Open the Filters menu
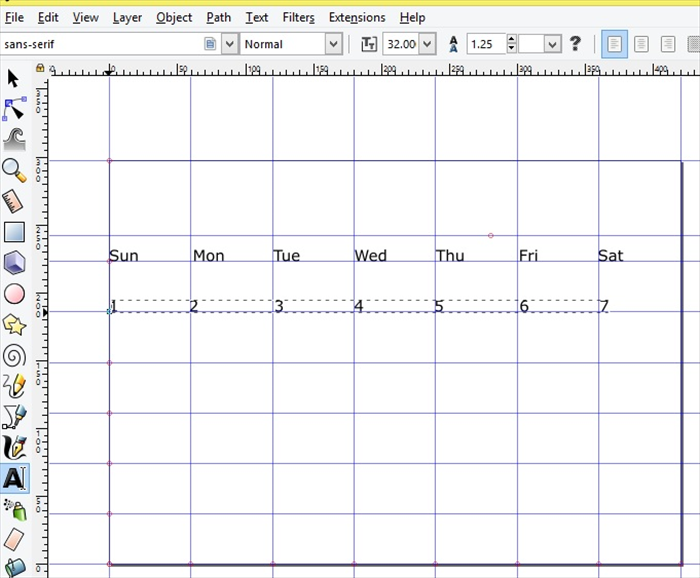The height and width of the screenshot is (578, 700). [x=298, y=17]
